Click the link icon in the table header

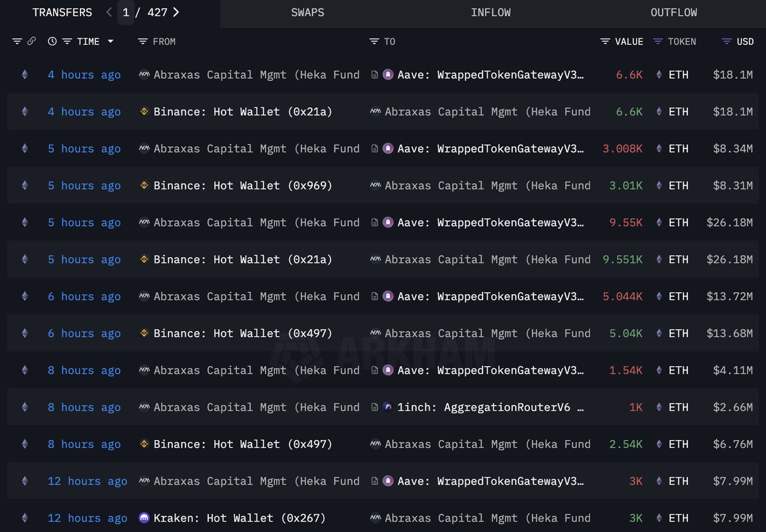(x=31, y=41)
